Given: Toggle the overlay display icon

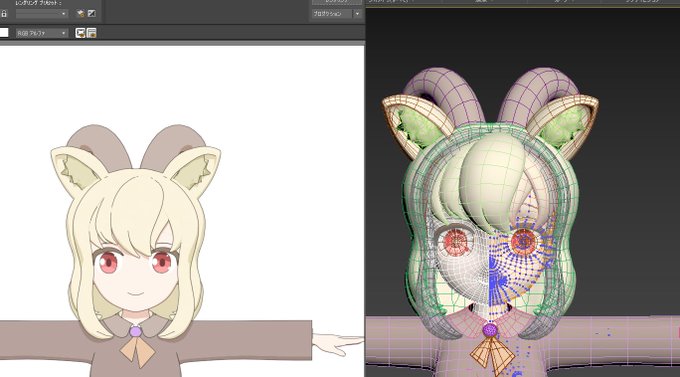Looking at the screenshot, I should tap(80, 33).
